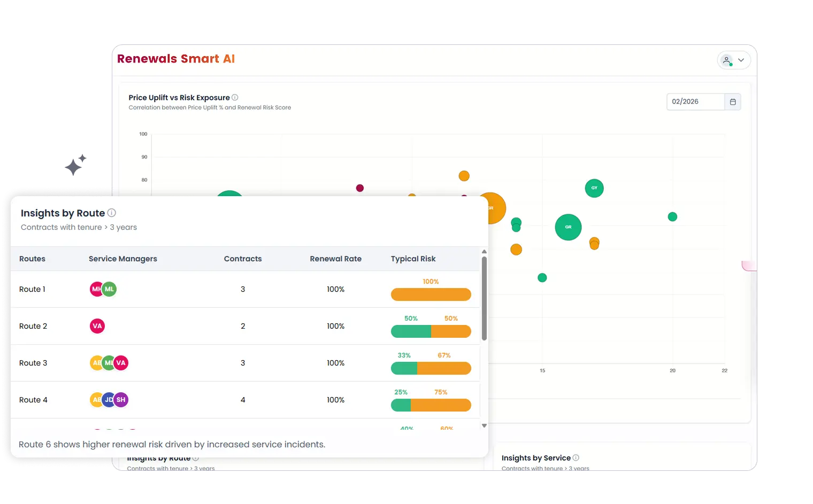813x504 pixels.
Task: Click green segment of Route 2 risk bar
Action: pos(411,331)
